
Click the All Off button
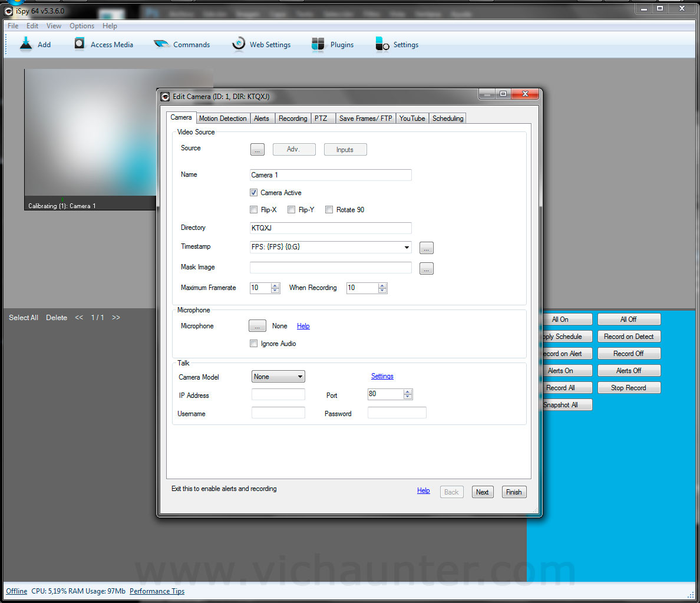629,319
